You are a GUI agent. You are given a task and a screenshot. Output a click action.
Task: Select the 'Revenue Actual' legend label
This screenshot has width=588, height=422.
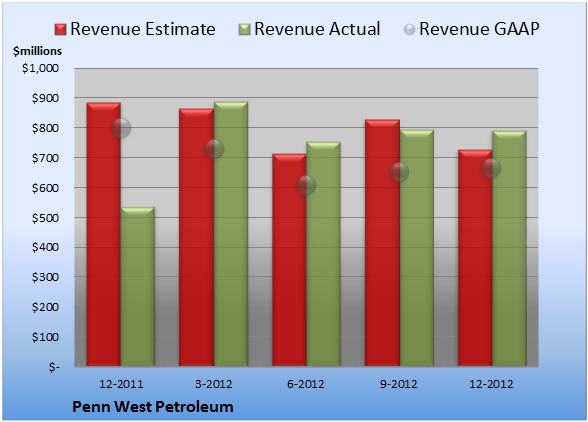(317, 29)
